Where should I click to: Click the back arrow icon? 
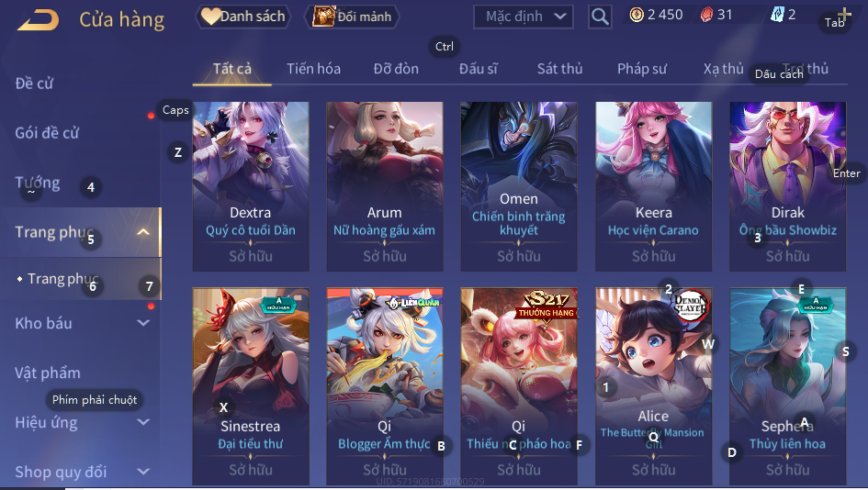[39, 20]
